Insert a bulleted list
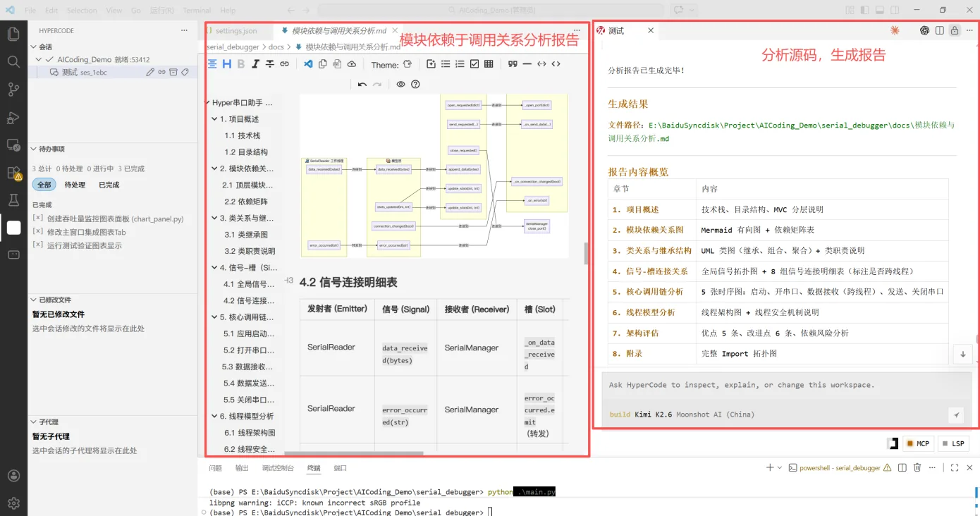The width and height of the screenshot is (980, 516). click(x=446, y=64)
